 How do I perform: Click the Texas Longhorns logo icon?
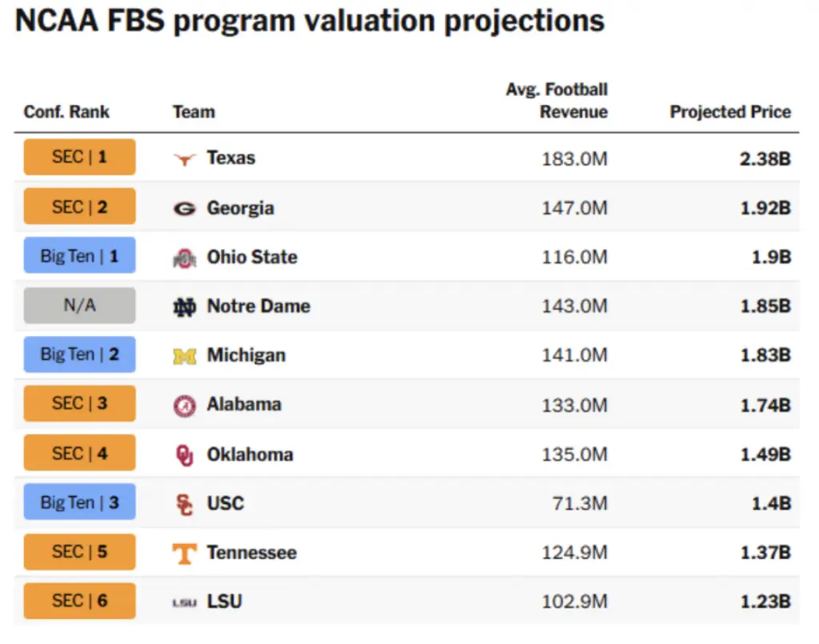point(184,158)
